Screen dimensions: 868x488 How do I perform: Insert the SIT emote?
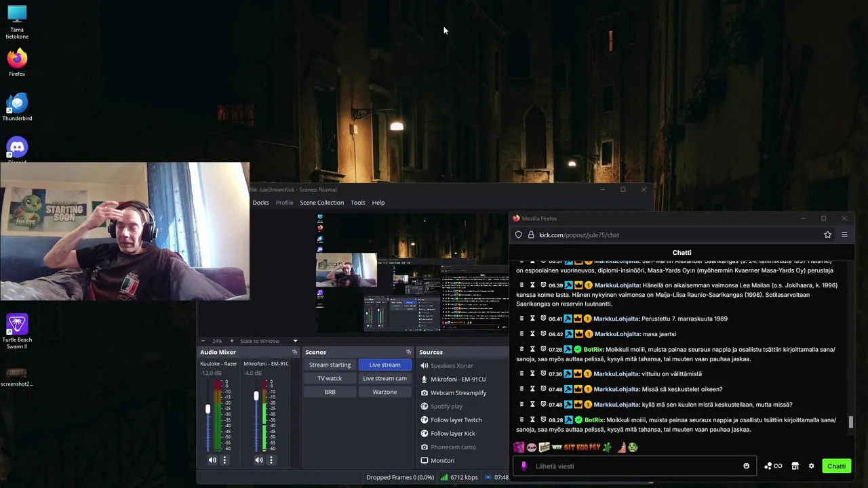(570, 447)
